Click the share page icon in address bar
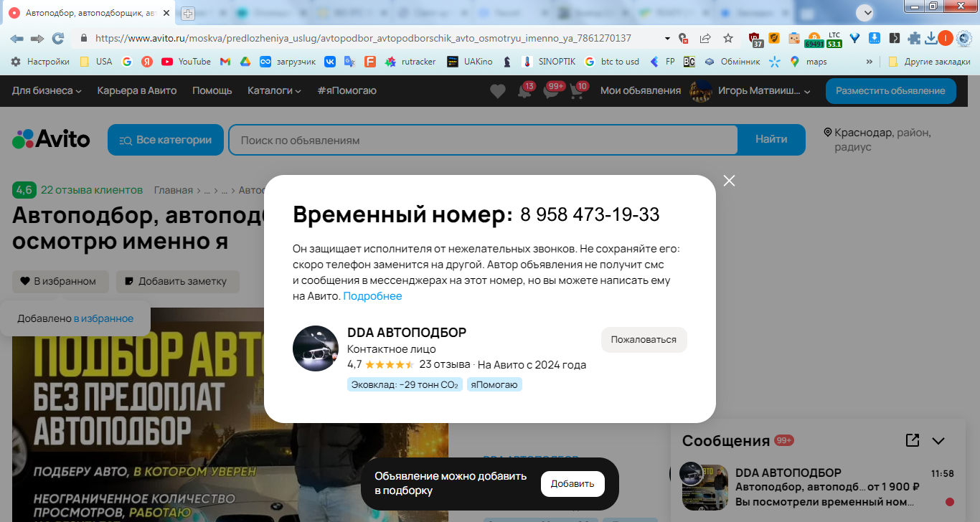 point(705,38)
